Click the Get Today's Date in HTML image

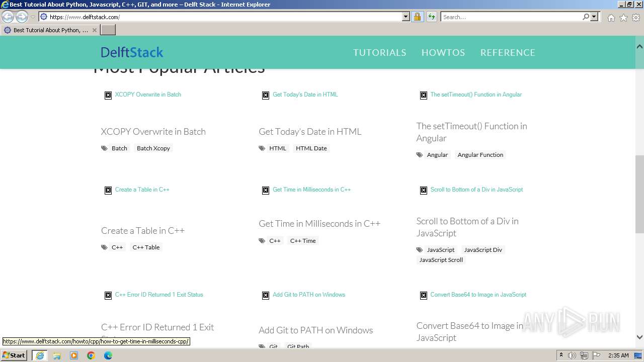click(300, 95)
